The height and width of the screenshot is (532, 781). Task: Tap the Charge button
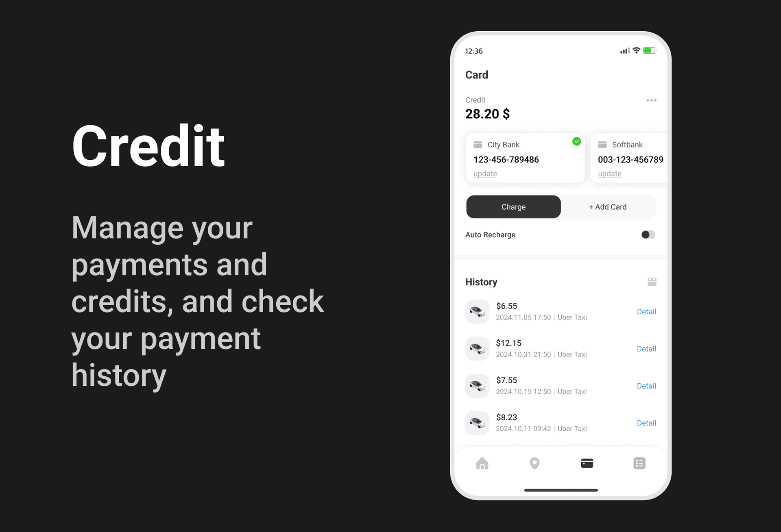[x=513, y=207]
